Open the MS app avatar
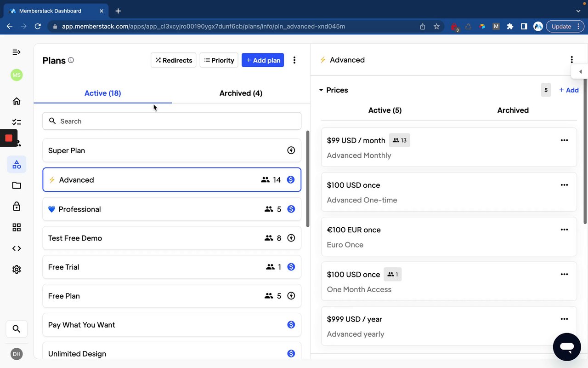 (x=17, y=75)
